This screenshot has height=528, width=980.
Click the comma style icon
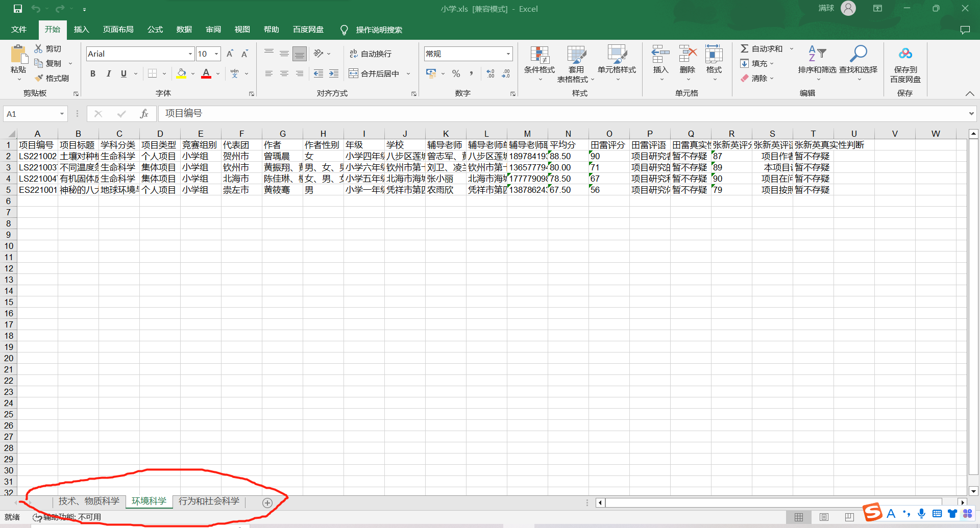tap(471, 73)
